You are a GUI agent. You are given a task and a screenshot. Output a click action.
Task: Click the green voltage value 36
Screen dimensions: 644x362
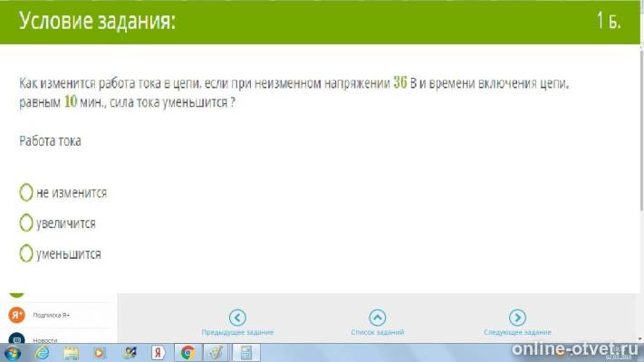(x=400, y=82)
